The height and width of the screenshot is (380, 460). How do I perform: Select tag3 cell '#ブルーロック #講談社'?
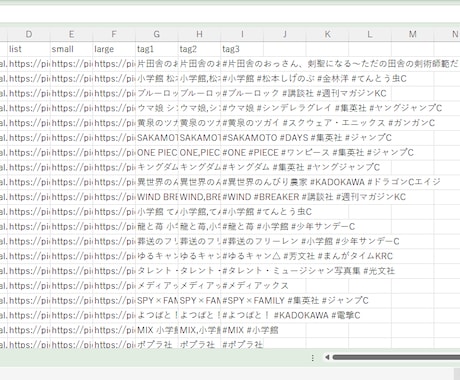point(242,93)
